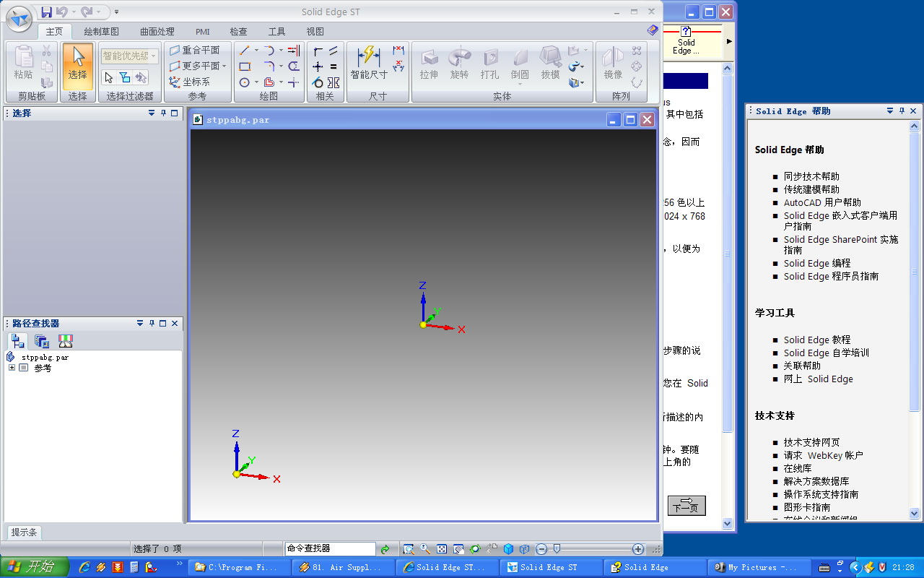Select the sketch Fillet tool in 绘图
The height and width of the screenshot is (578, 924).
pos(269,66)
